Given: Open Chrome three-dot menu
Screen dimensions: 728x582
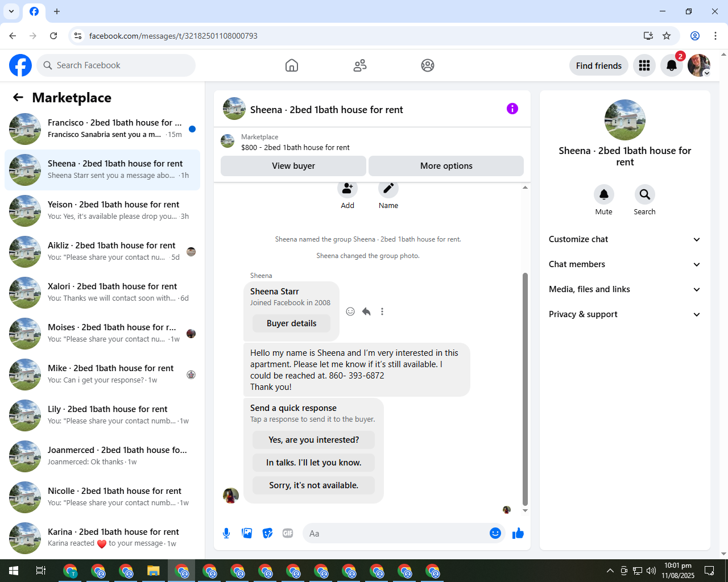Looking at the screenshot, I should (x=715, y=36).
